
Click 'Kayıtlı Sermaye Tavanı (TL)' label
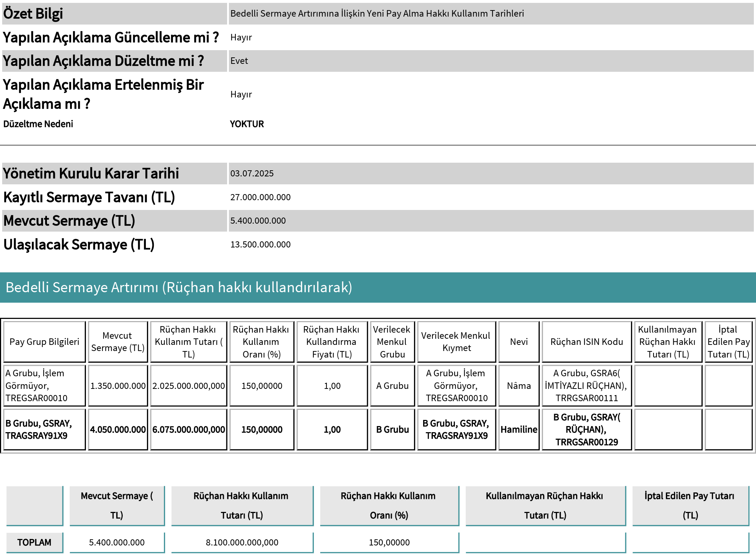(89, 197)
